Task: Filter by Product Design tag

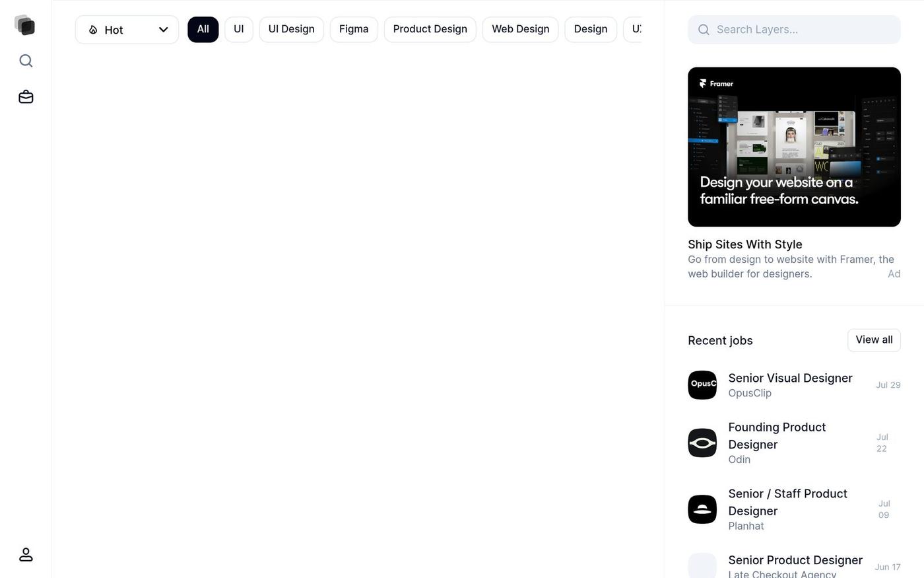Action: point(430,30)
